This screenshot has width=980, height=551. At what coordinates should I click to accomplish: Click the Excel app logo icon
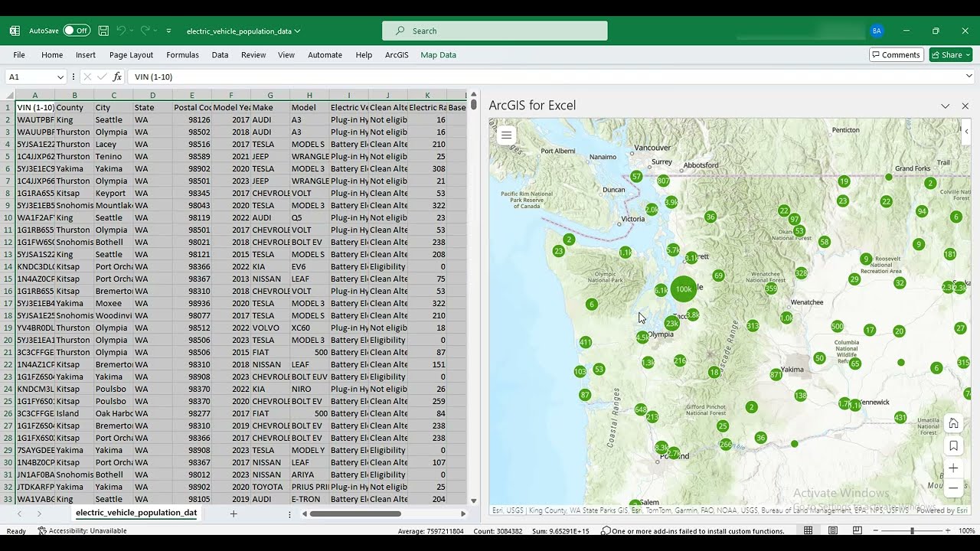coord(15,31)
